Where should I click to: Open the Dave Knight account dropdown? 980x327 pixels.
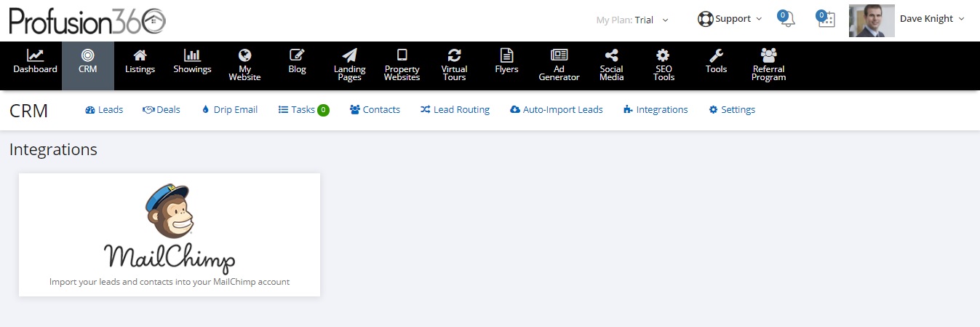coord(907,20)
